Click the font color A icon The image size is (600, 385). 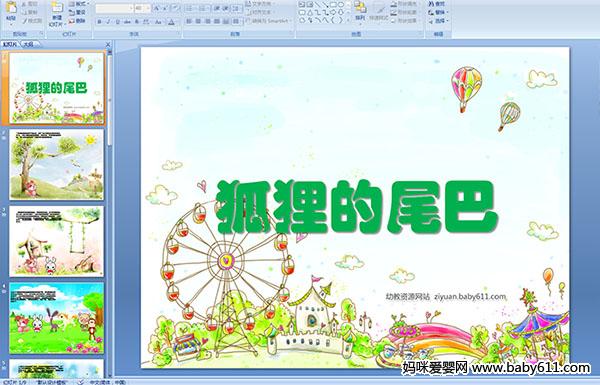click(x=171, y=22)
